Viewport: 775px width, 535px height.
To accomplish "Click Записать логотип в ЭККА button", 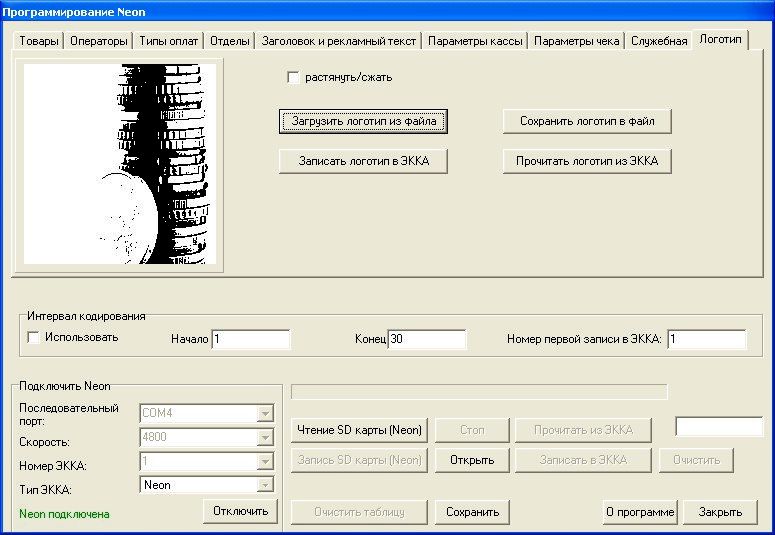I will [x=363, y=161].
